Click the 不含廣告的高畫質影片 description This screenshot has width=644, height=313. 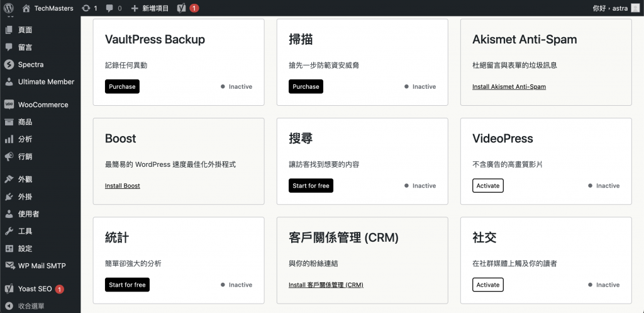pos(508,164)
